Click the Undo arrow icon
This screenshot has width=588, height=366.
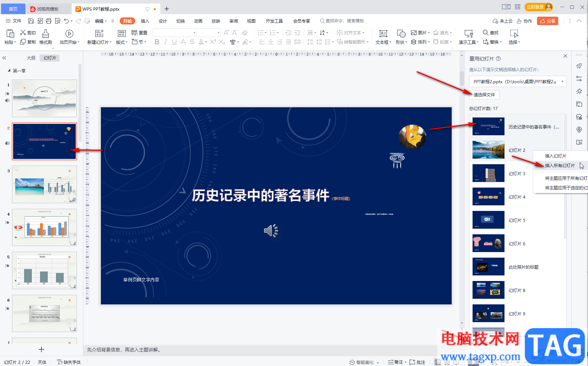[67, 21]
